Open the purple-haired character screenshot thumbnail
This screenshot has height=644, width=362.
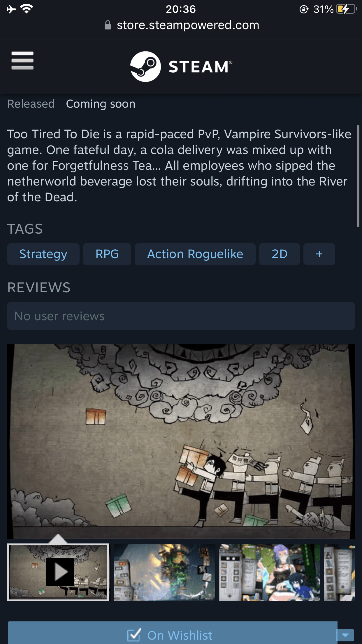pos(270,573)
